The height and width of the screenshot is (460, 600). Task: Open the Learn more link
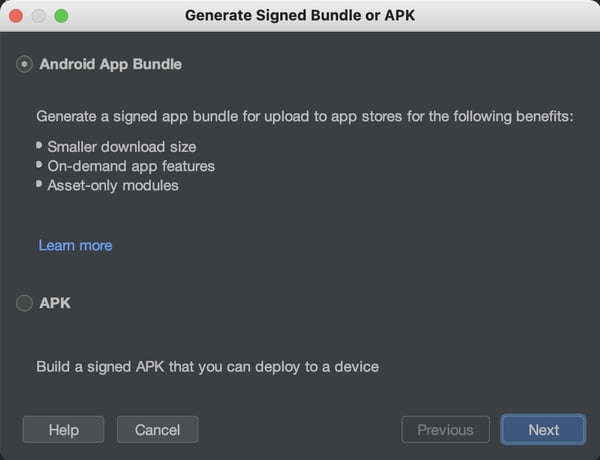75,245
